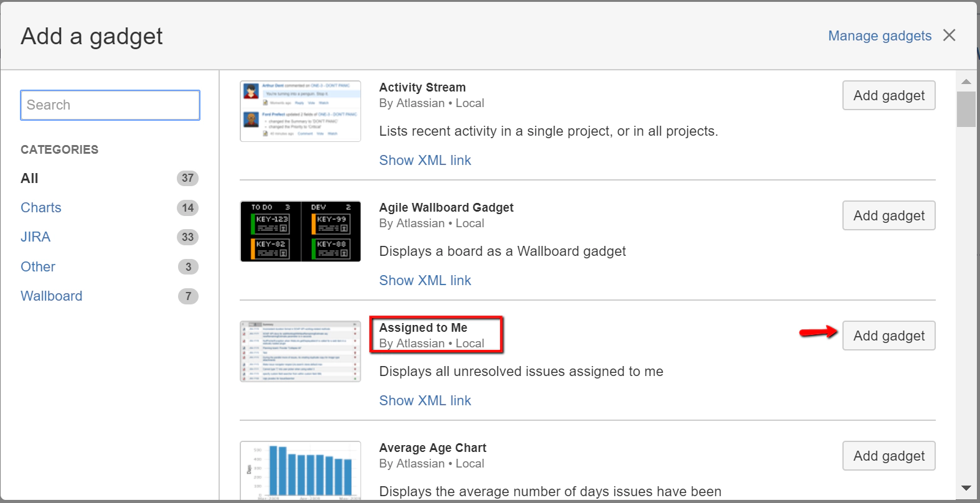The width and height of the screenshot is (980, 503).
Task: Show XML link for Activity Stream
Action: click(425, 161)
